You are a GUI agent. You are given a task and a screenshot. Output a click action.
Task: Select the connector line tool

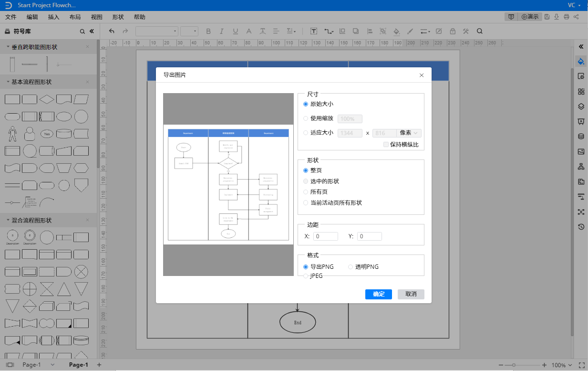pyautogui.click(x=329, y=31)
